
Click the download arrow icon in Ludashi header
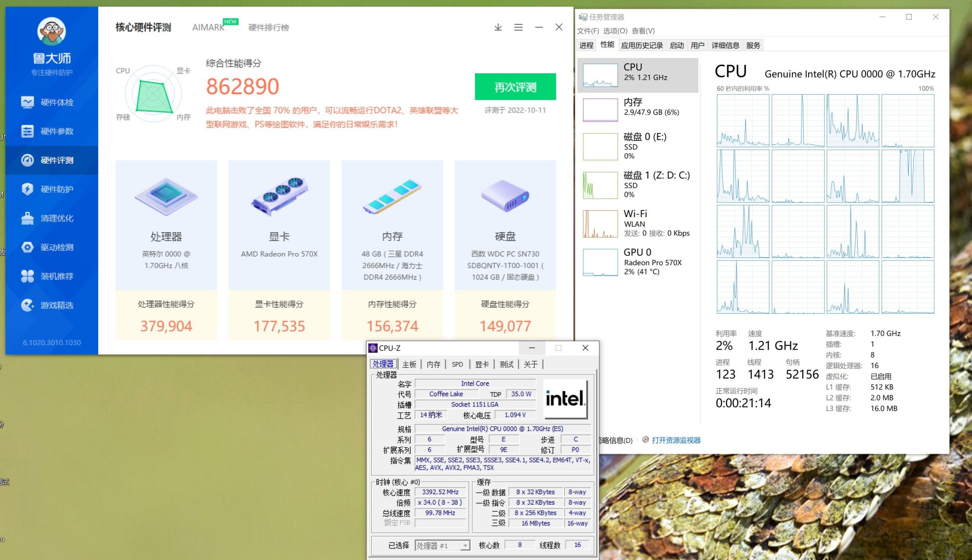tap(498, 27)
